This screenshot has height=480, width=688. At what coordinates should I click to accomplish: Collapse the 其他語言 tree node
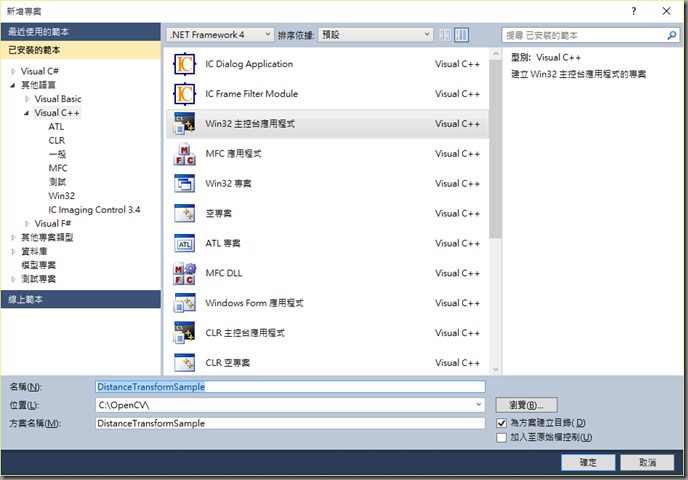[x=13, y=85]
